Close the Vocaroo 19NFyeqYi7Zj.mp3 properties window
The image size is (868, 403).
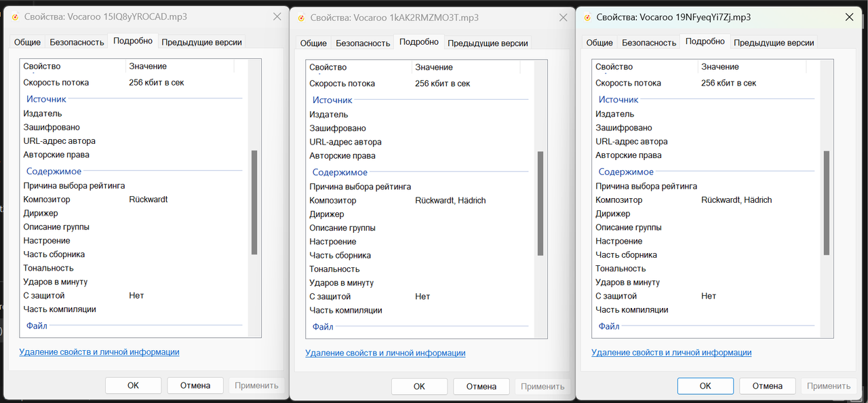[x=849, y=17]
